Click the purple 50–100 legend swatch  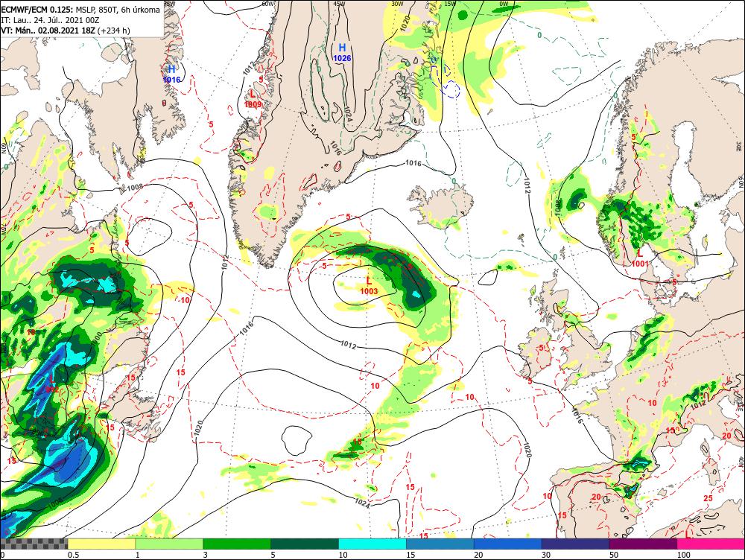click(644, 544)
